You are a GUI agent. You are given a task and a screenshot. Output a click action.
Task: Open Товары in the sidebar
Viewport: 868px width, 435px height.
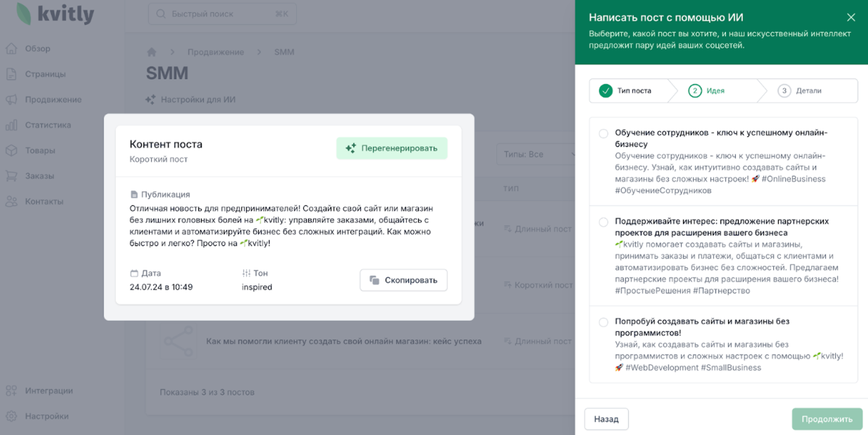pos(40,150)
